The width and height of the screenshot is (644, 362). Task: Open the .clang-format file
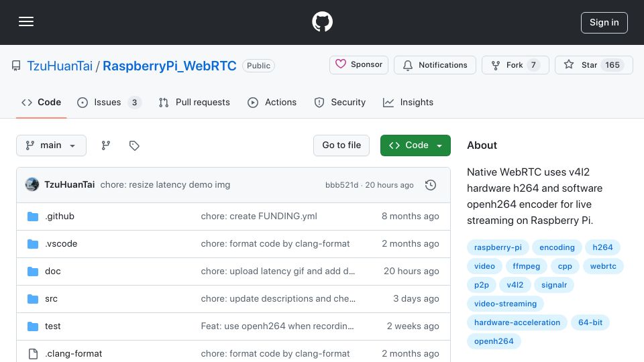coord(74,354)
